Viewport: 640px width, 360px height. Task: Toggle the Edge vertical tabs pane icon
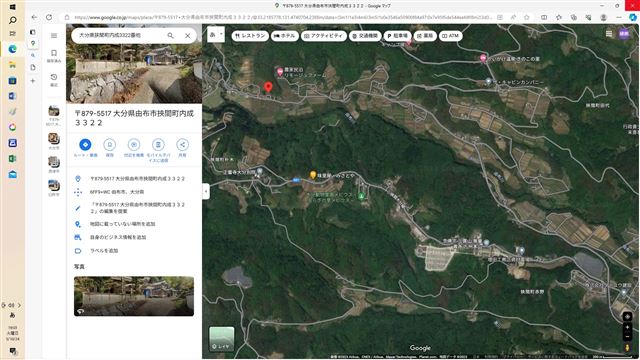point(33,32)
